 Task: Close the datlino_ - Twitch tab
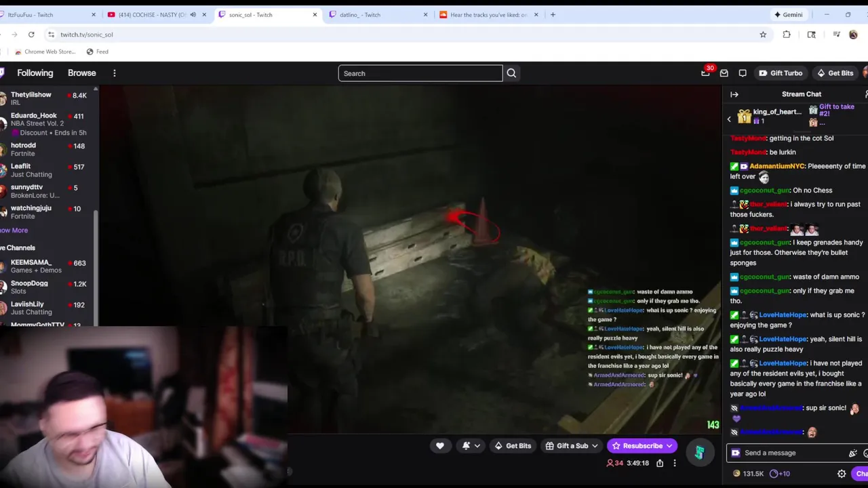point(425,15)
